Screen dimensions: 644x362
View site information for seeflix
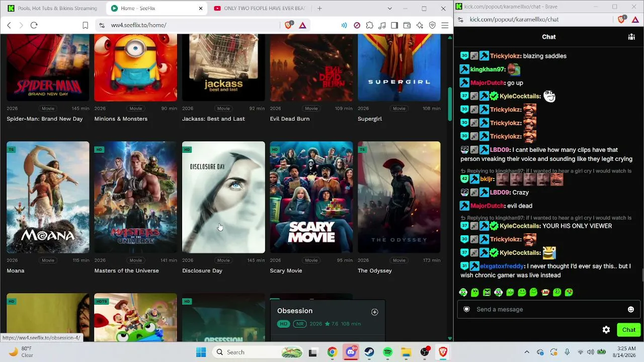point(102,25)
